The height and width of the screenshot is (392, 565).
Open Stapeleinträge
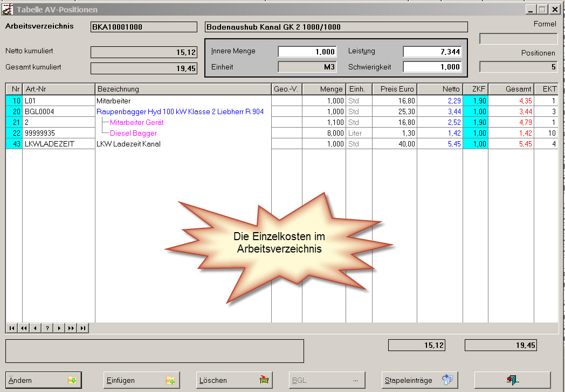pyautogui.click(x=419, y=380)
